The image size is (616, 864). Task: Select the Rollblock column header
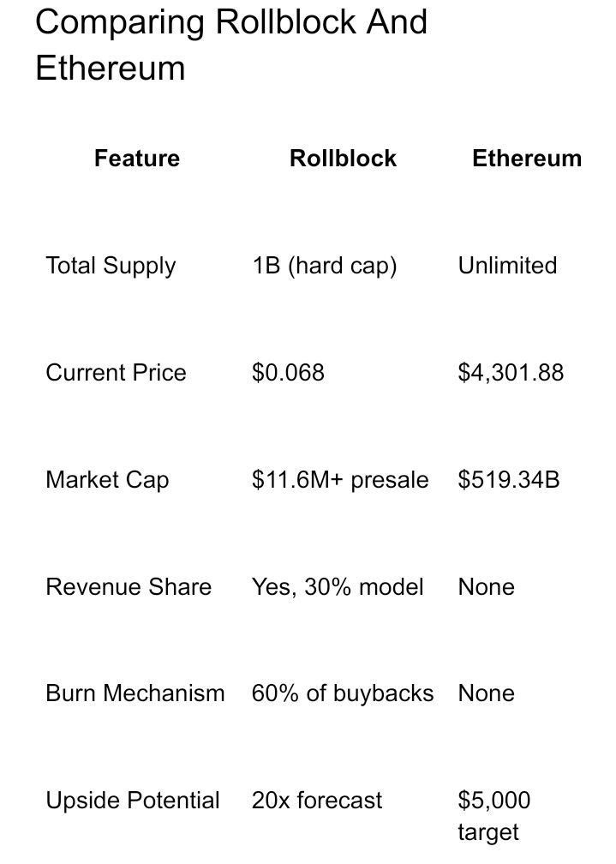tap(344, 158)
